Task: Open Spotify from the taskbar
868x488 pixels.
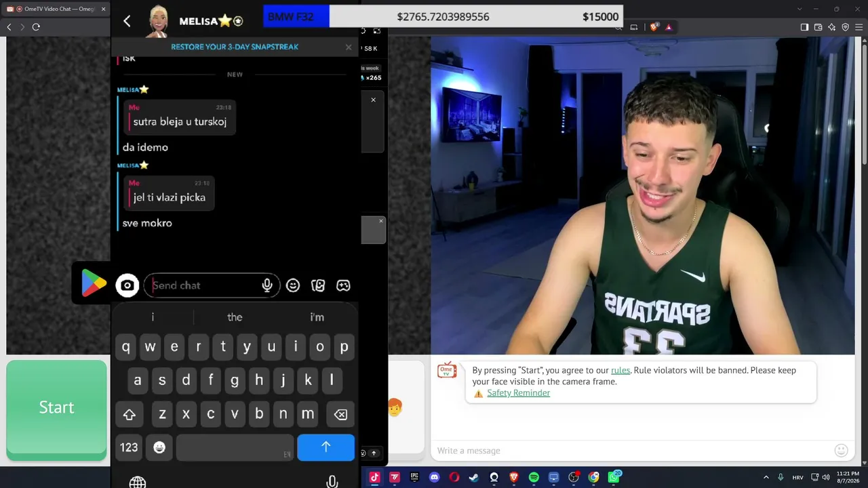Action: [534, 477]
